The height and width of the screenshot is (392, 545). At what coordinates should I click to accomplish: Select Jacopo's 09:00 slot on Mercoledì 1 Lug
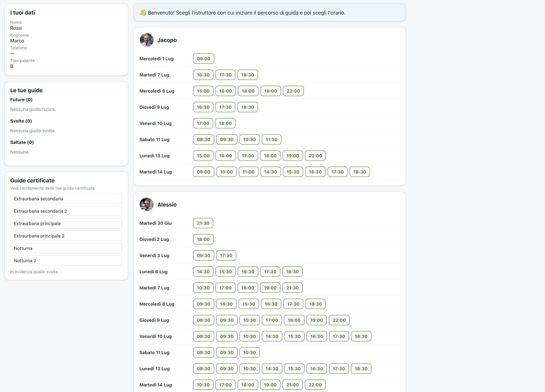click(x=203, y=59)
